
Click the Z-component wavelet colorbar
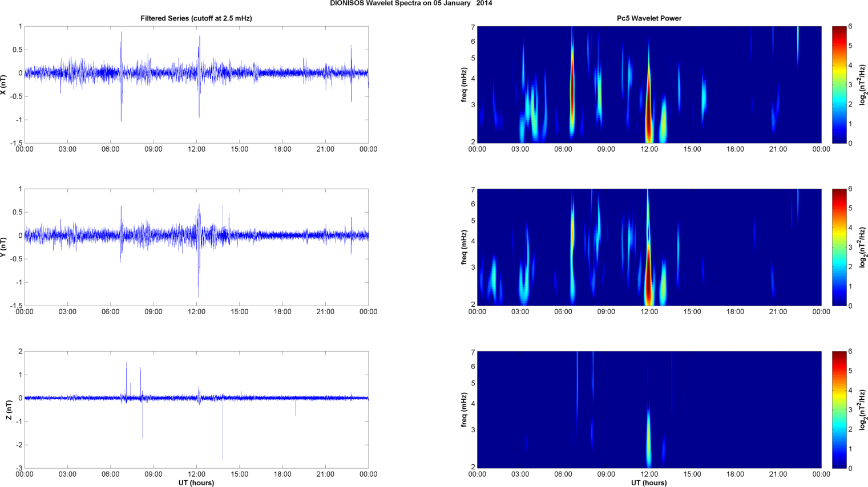[x=839, y=409]
